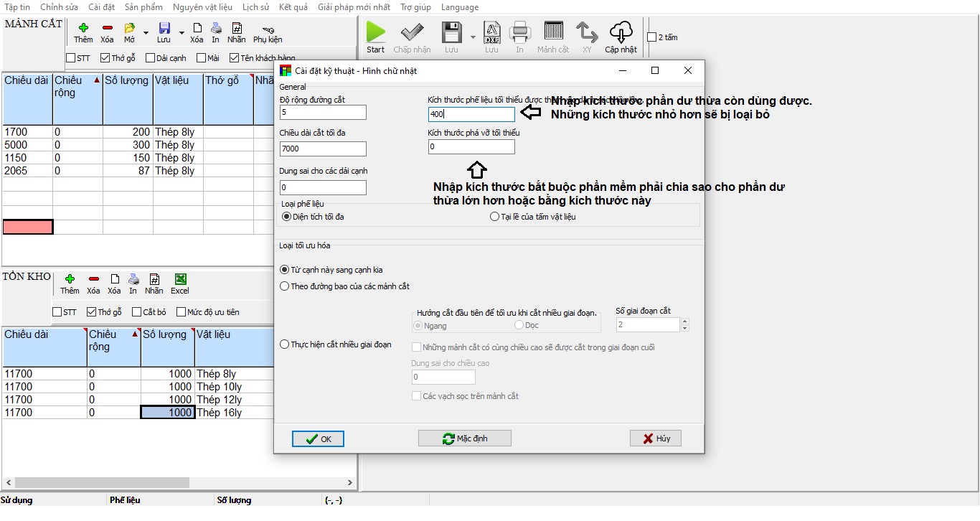This screenshot has width=980, height=521.
Task: Check the Cắt bỏ checkbox
Action: click(x=136, y=312)
